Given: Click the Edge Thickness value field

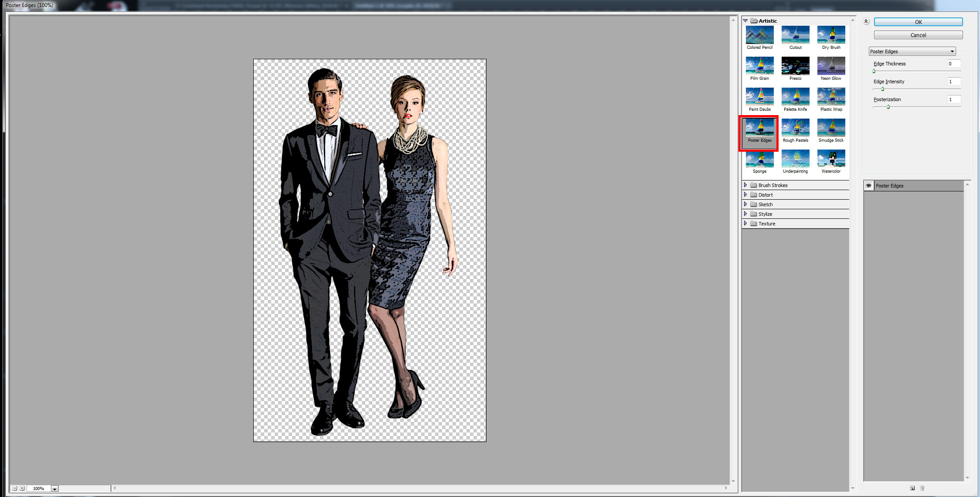Looking at the screenshot, I should pos(953,64).
